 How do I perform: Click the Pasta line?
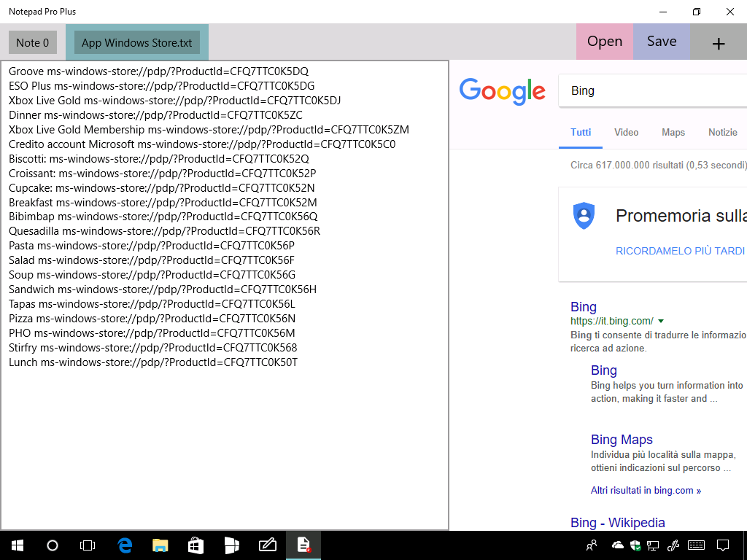[152, 246]
